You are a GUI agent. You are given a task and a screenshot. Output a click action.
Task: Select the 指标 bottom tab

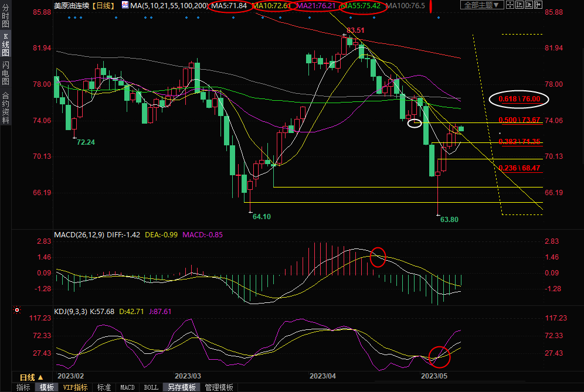23,387
